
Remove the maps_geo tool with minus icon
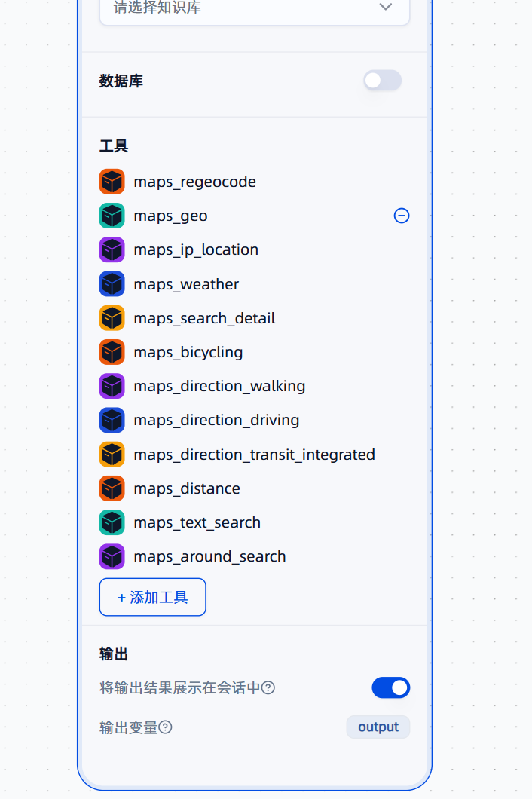402,216
